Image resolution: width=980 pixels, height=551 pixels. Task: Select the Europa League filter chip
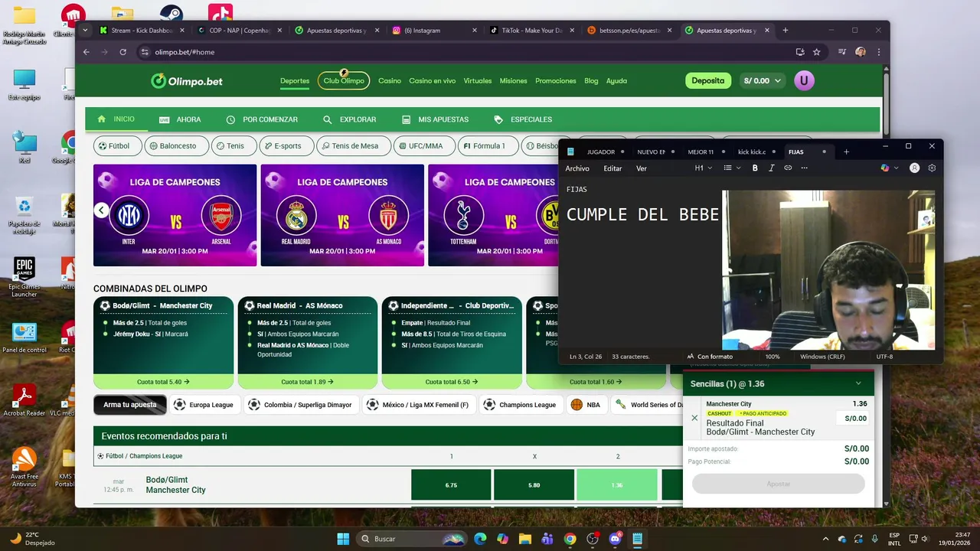coord(204,405)
